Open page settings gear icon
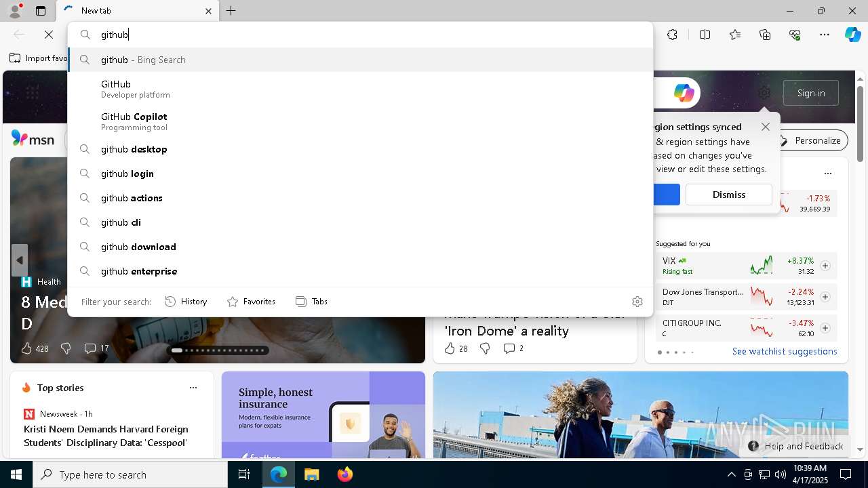This screenshot has width=868, height=488. (764, 93)
